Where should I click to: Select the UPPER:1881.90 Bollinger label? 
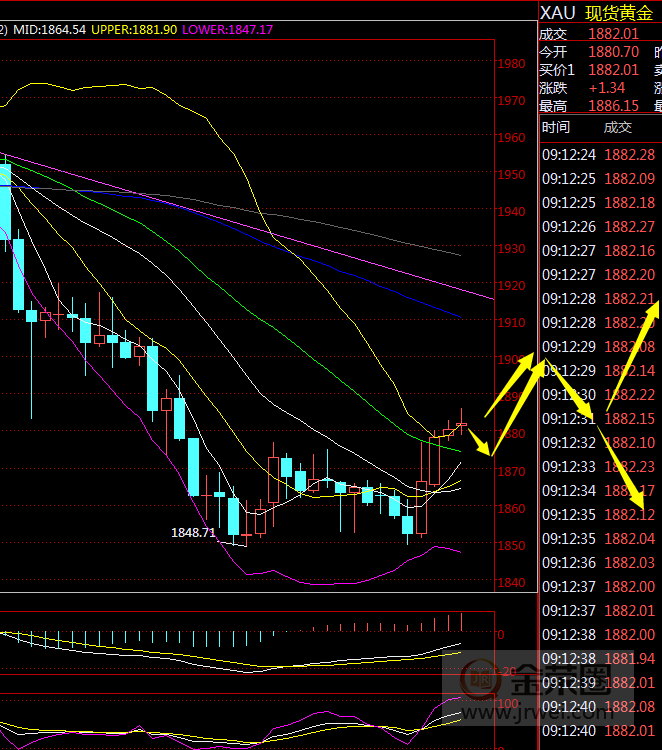tap(135, 30)
